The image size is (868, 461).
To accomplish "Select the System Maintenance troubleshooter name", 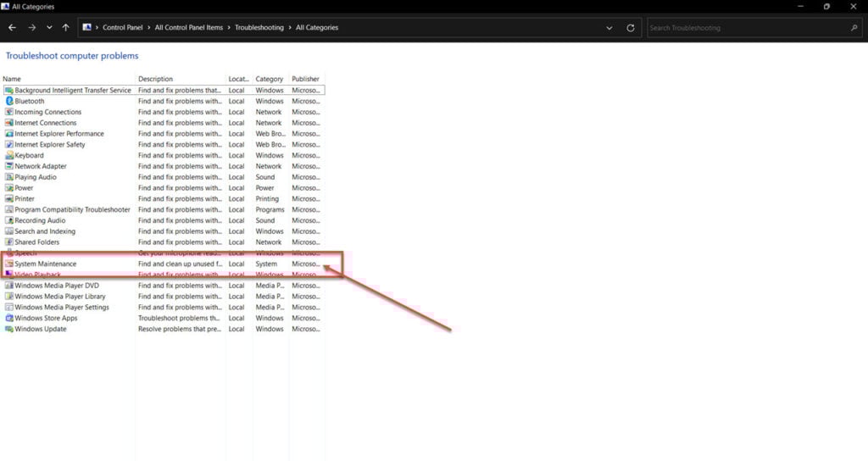I will (x=46, y=264).
